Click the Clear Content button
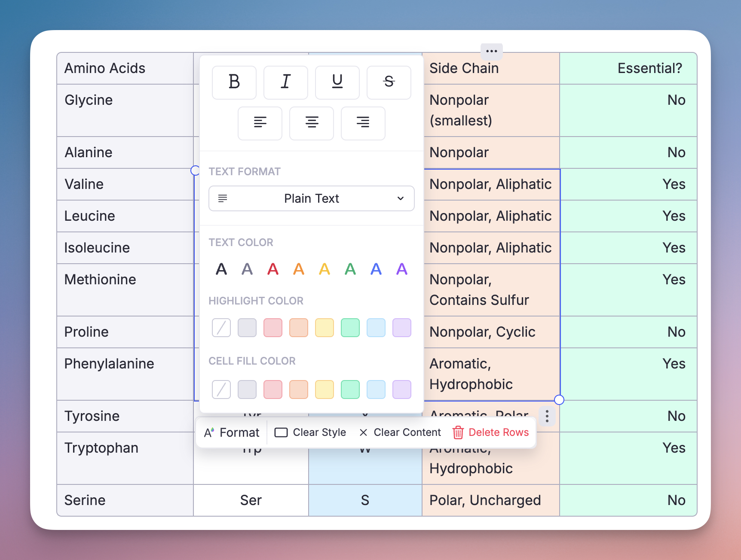The height and width of the screenshot is (560, 741). point(400,432)
